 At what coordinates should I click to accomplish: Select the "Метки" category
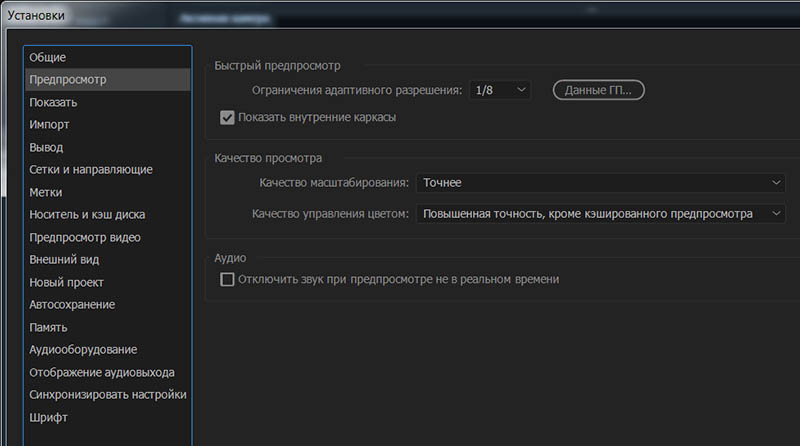pos(46,192)
